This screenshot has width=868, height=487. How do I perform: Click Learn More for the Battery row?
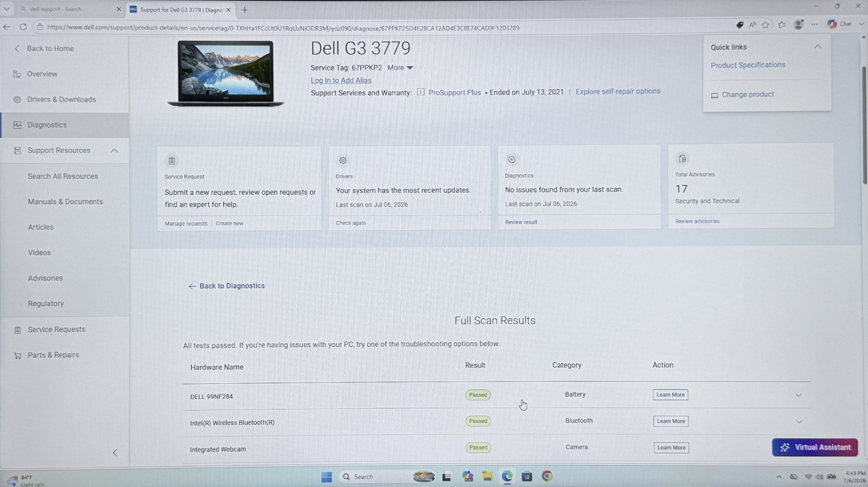pos(671,395)
